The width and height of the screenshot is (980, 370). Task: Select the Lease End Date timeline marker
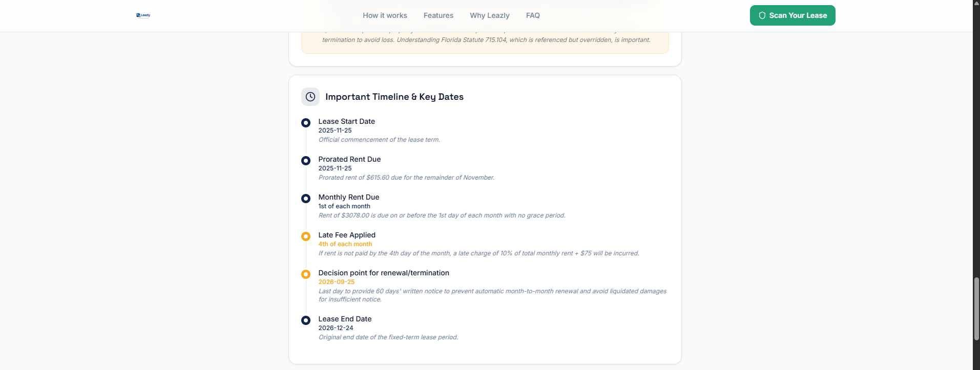coord(306,320)
